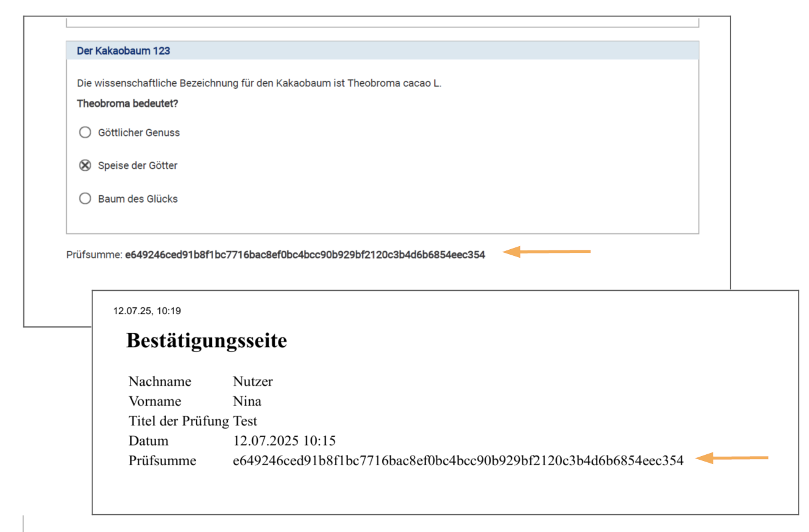Choose the 'Speise der Götter' radio option
This screenshot has width=809, height=532.
point(85,165)
